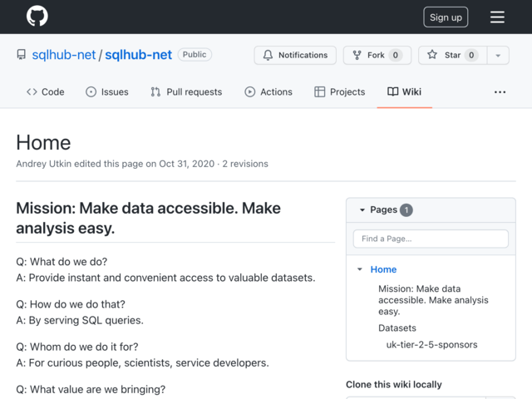Jump to Datasets section in sidebar
Viewport: 532px width, 399px height.
(x=397, y=328)
